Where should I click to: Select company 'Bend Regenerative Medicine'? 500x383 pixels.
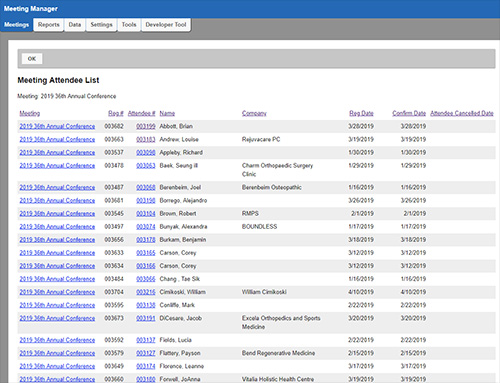tap(278, 353)
